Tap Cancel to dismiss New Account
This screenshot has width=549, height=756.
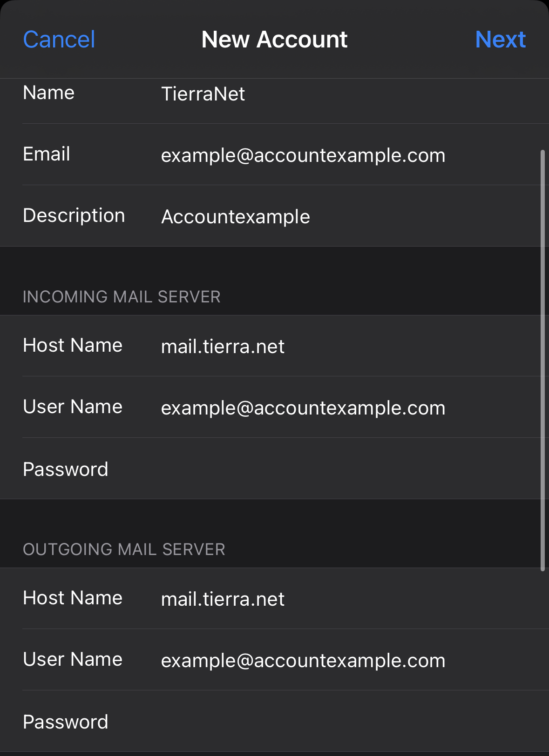tap(59, 40)
